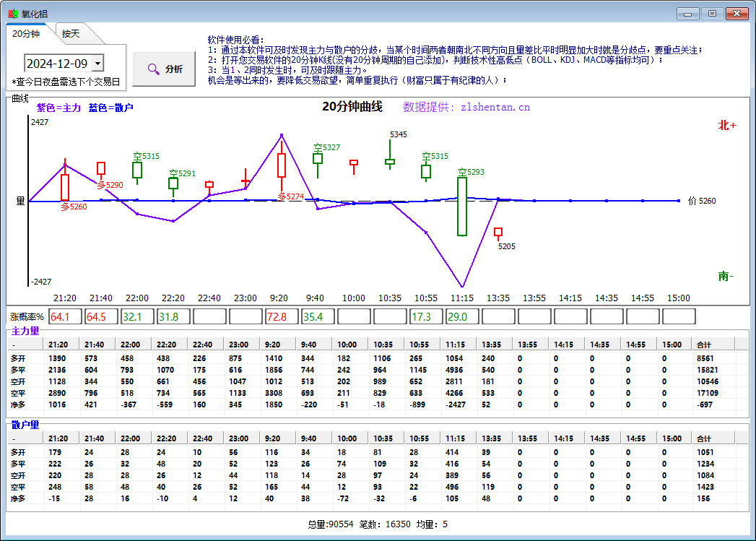
Task: Click the 总量:90554 status text
Action: pyautogui.click(x=331, y=524)
